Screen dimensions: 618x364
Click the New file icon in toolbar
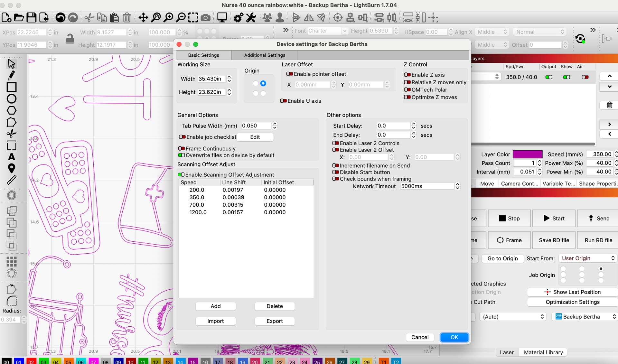[6, 17]
